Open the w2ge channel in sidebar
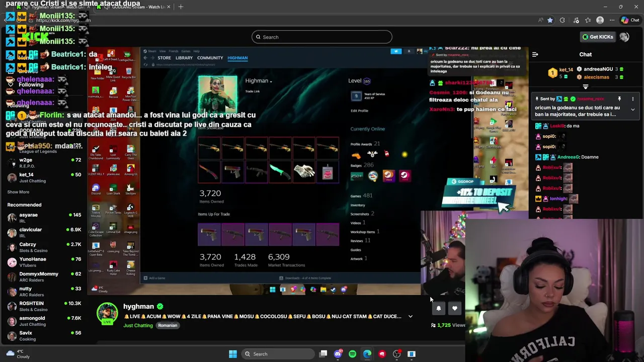644x362 pixels. pyautogui.click(x=44, y=163)
